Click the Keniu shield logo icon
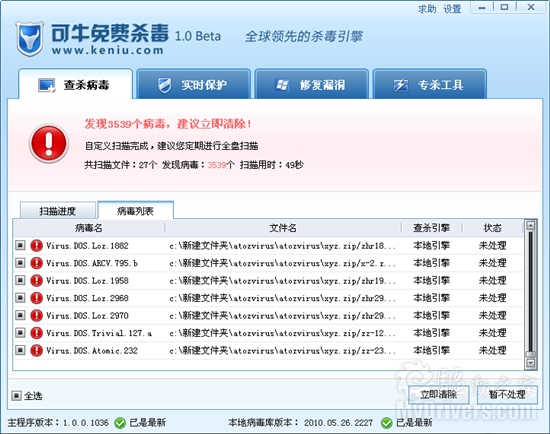Image resolution: width=550 pixels, height=434 pixels. tap(29, 39)
